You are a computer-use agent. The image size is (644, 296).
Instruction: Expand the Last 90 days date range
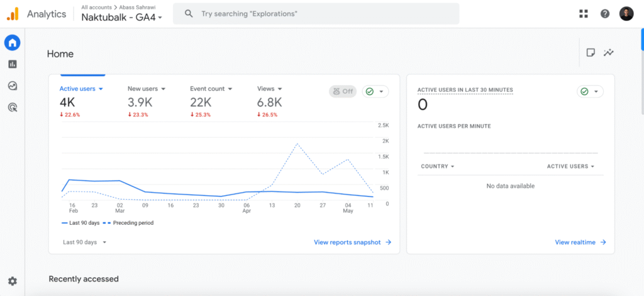(x=84, y=242)
